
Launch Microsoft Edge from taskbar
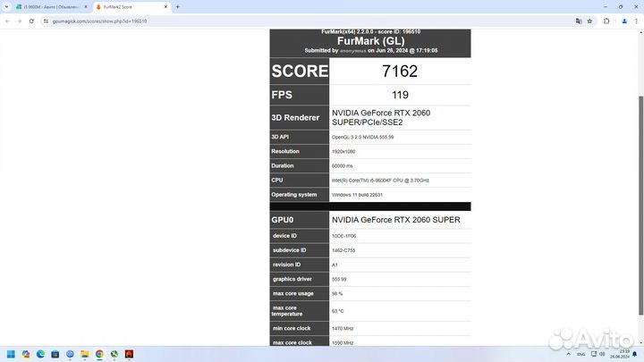40,354
